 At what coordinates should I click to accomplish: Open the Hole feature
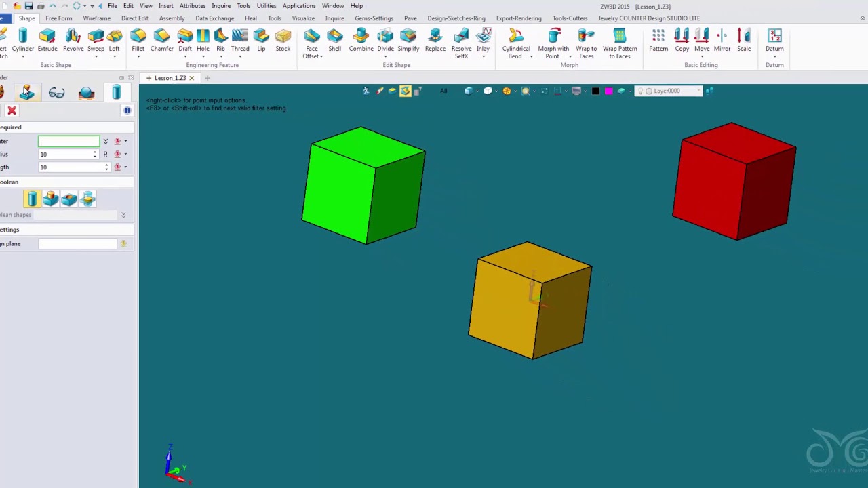[x=203, y=41]
